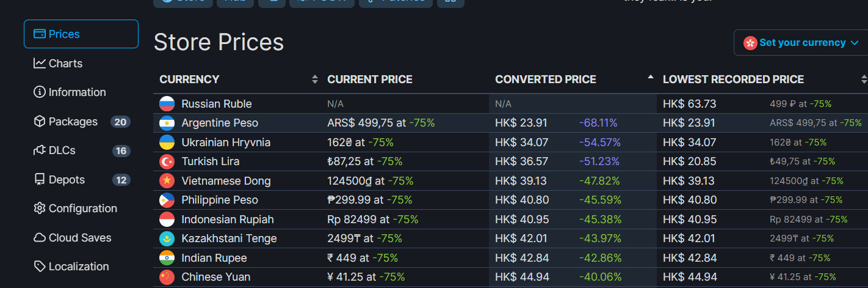The width and height of the screenshot is (868, 288).
Task: Sort table by the Currency column arrows
Action: (x=315, y=79)
